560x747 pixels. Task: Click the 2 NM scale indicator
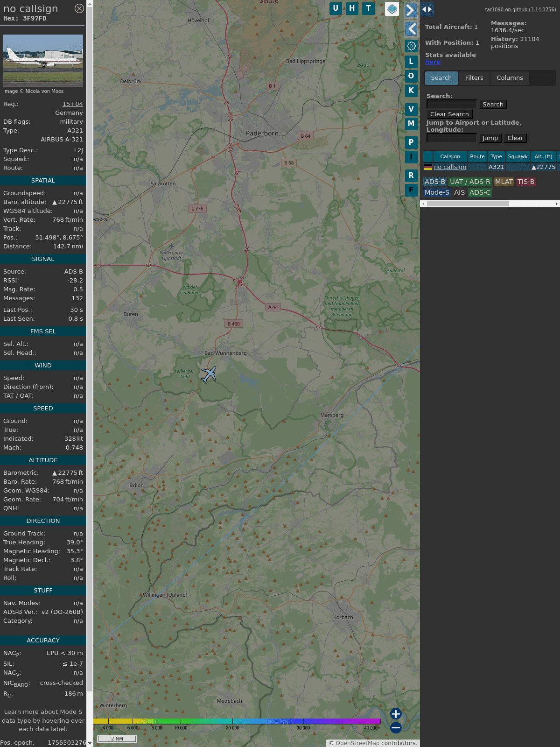pyautogui.click(x=117, y=739)
